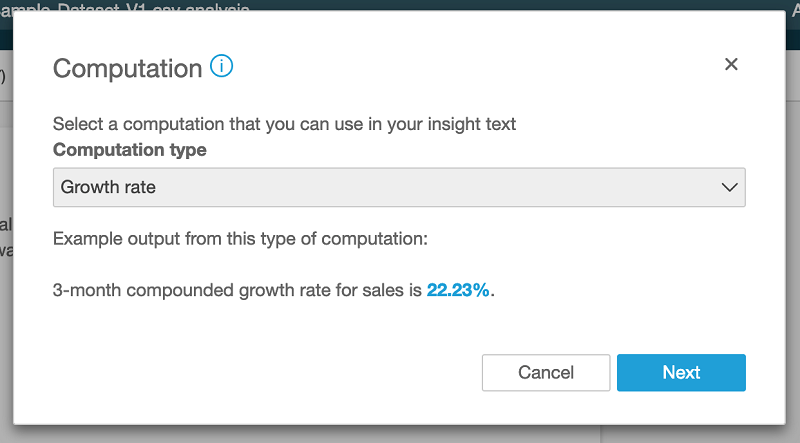Open the Computation type dropdown
Image resolution: width=800 pixels, height=443 pixels.
click(398, 187)
